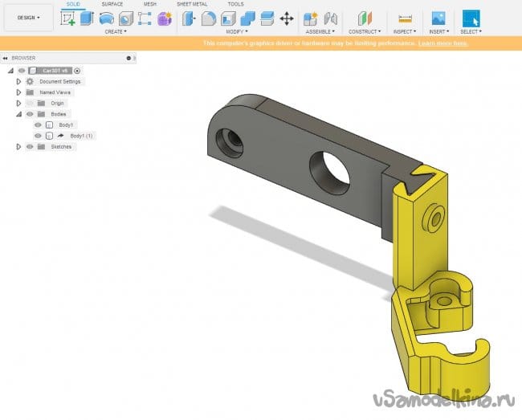The image size is (522, 420).
Task: Click the Fillet tool icon
Action: coord(209,18)
